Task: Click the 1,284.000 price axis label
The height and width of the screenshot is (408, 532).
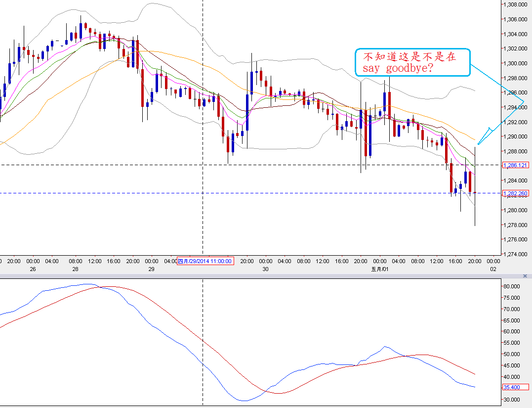Action: (515, 181)
